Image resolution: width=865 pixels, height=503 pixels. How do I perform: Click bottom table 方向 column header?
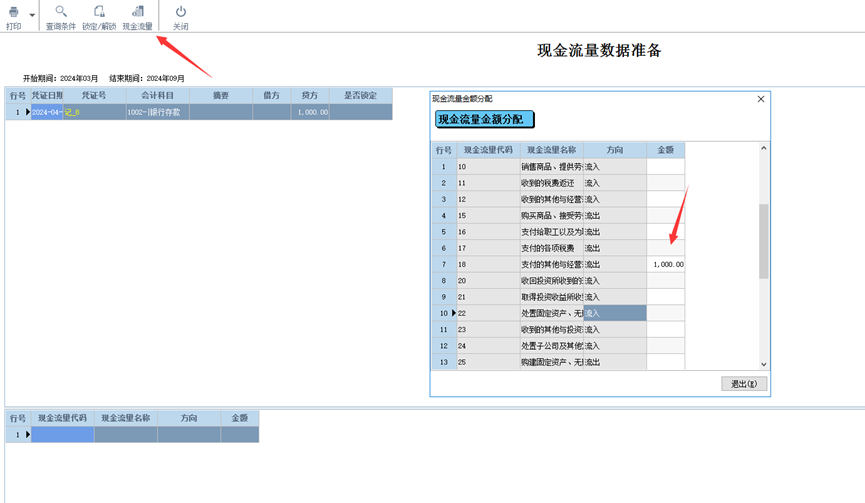(x=189, y=418)
